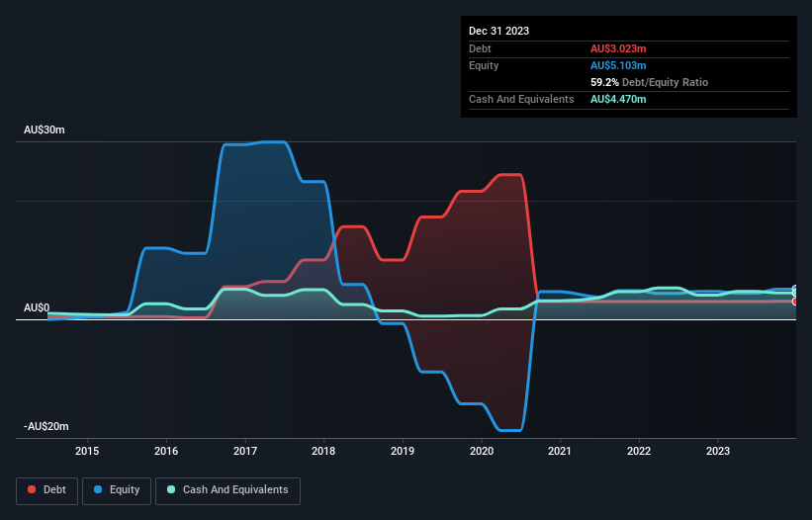Screen dimensions: 812x520
Task: Click the AU$5.103m equity value
Action: tap(618, 65)
